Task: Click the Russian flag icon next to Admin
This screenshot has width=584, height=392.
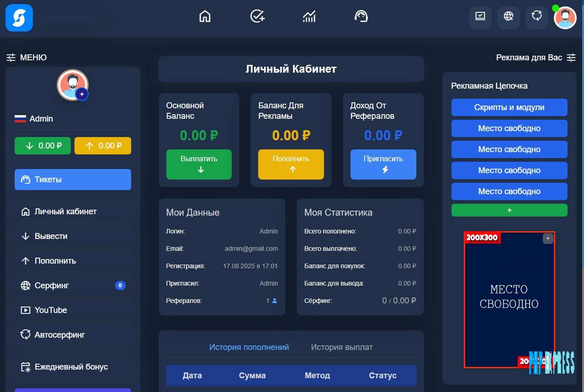Action: pos(20,119)
